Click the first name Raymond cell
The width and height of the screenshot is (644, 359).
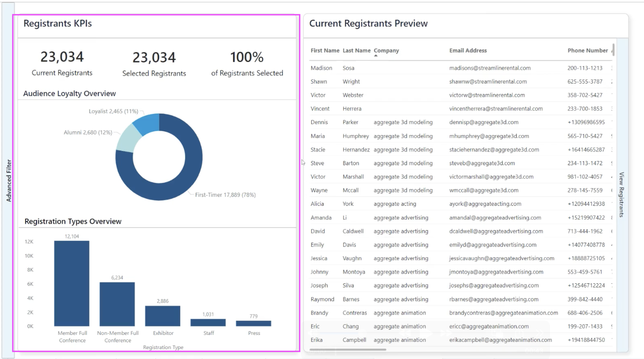tap(322, 299)
